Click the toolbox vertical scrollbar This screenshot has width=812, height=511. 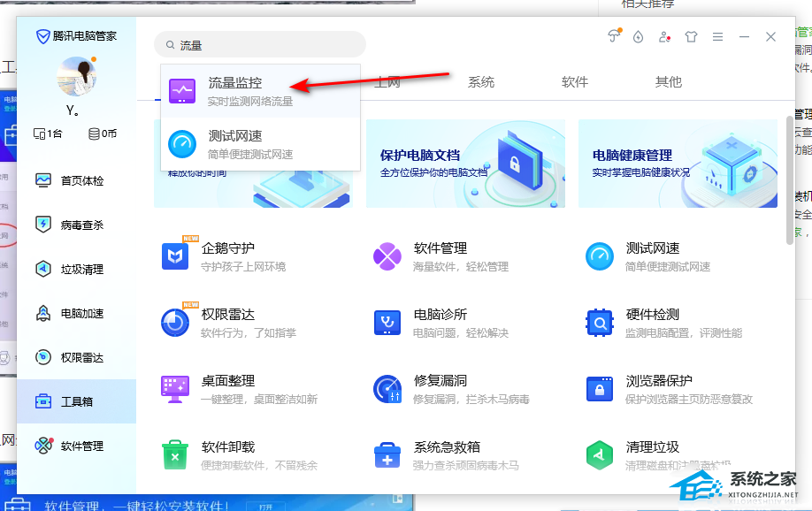pyautogui.click(x=790, y=180)
